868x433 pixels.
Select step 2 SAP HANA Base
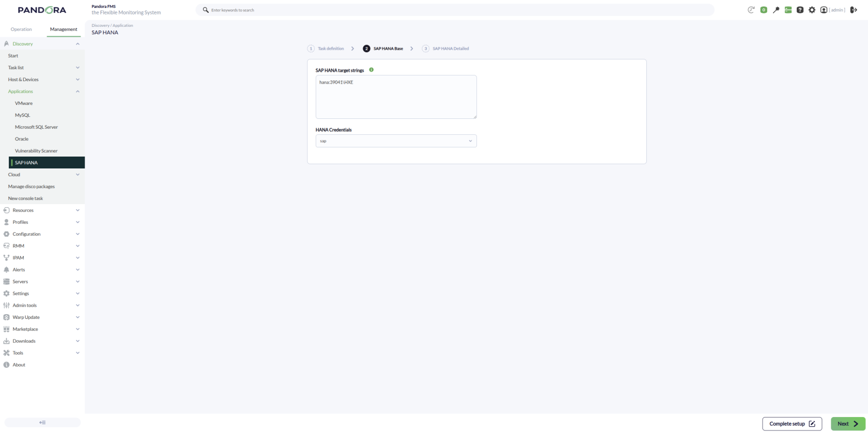point(383,49)
